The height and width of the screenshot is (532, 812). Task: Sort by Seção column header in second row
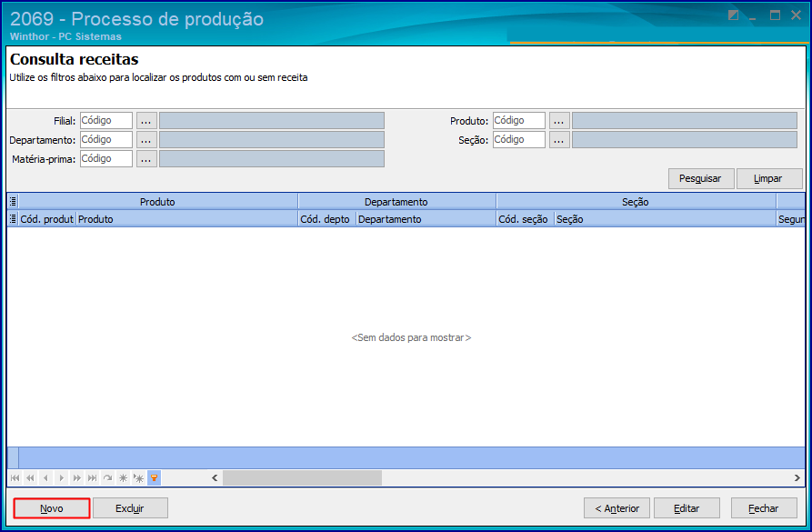[666, 219]
